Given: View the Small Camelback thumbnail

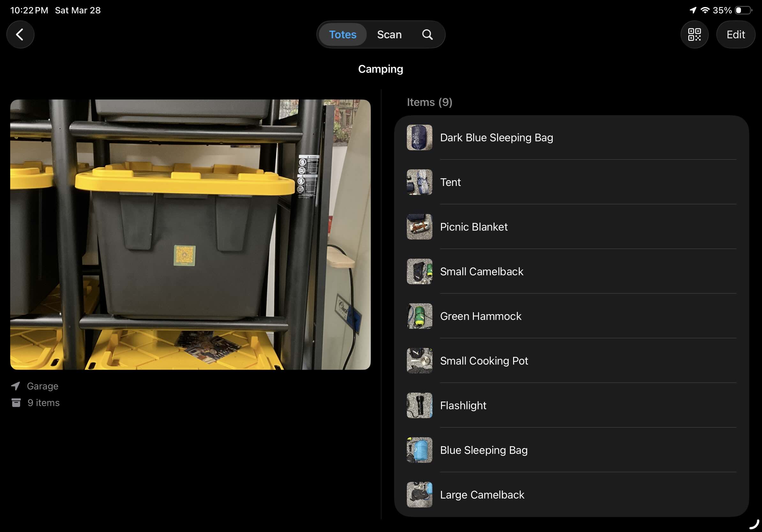Looking at the screenshot, I should (420, 272).
